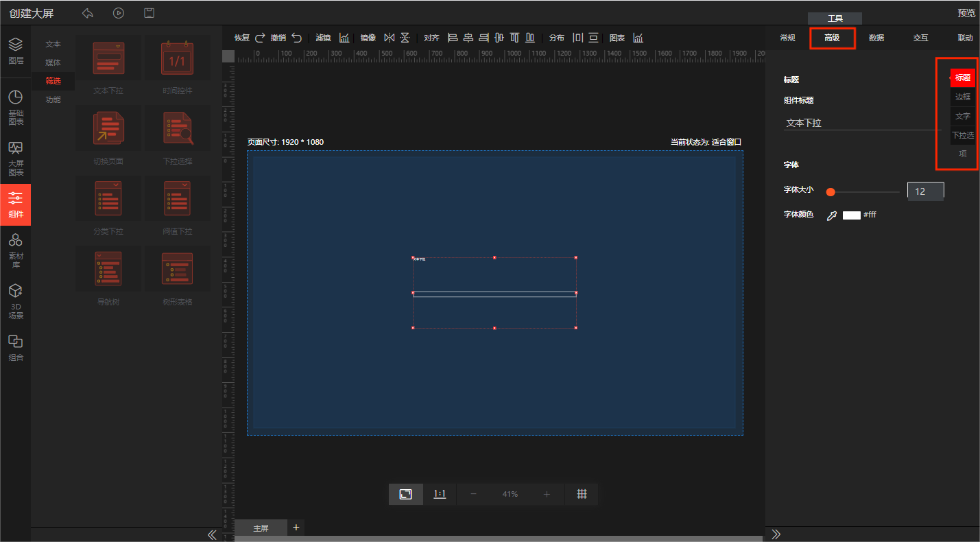Select the 组件 sidebar panel

tap(16, 204)
